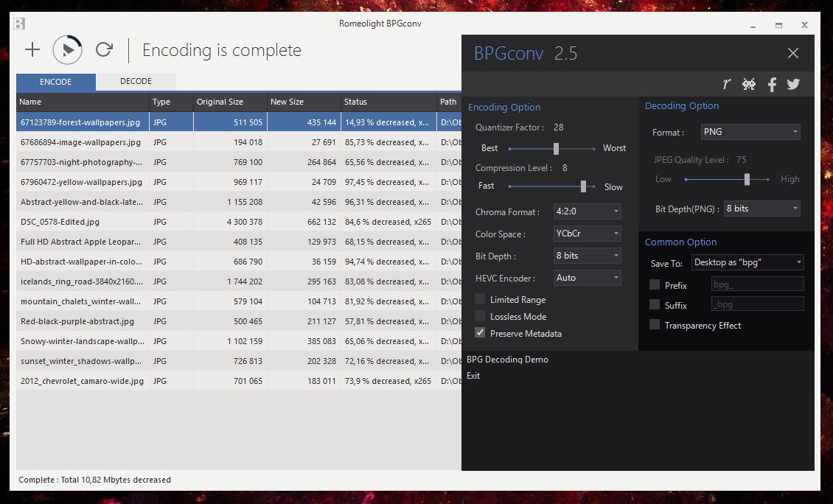The width and height of the screenshot is (833, 504).
Task: Adjust the JPEG Quality Level slider
Action: pos(747,180)
